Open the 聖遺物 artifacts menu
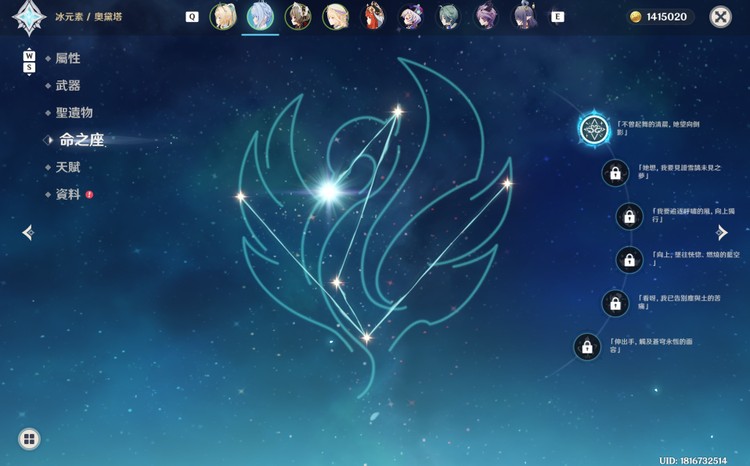750x466 pixels. (74, 113)
